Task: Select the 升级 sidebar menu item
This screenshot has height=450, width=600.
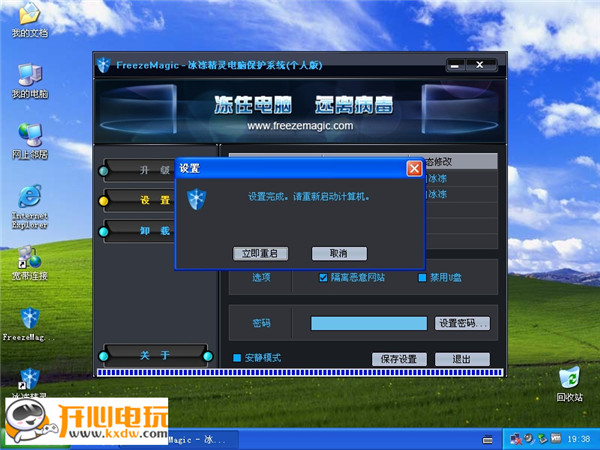Action: click(155, 169)
